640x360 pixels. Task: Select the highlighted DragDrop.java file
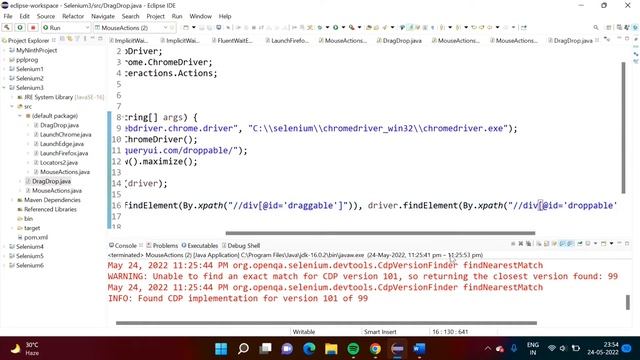click(51, 181)
